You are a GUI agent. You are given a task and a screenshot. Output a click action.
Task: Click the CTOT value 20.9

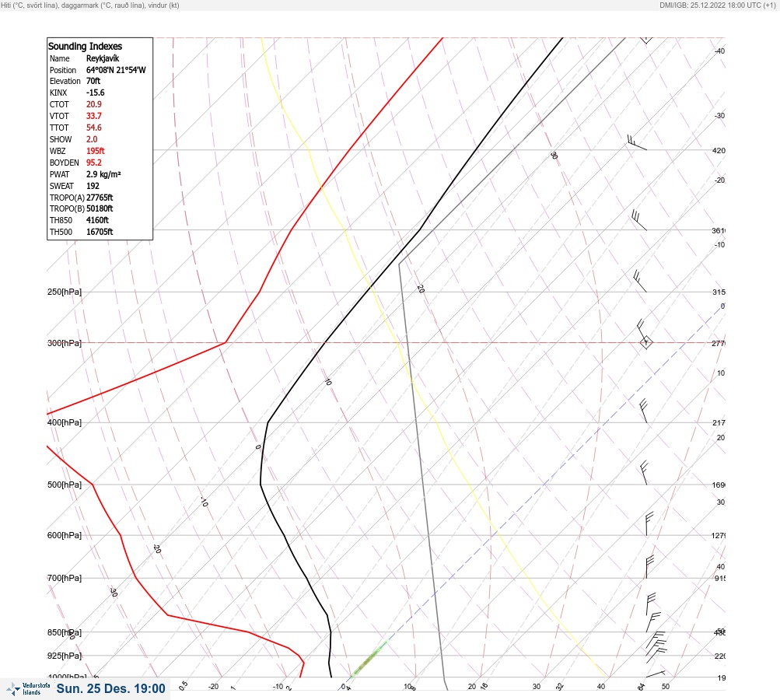[x=93, y=104]
